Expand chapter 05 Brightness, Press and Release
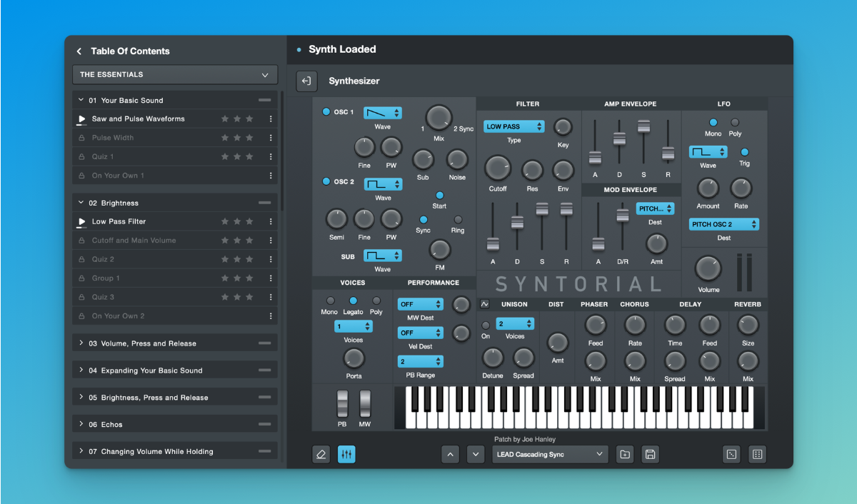 point(81,398)
